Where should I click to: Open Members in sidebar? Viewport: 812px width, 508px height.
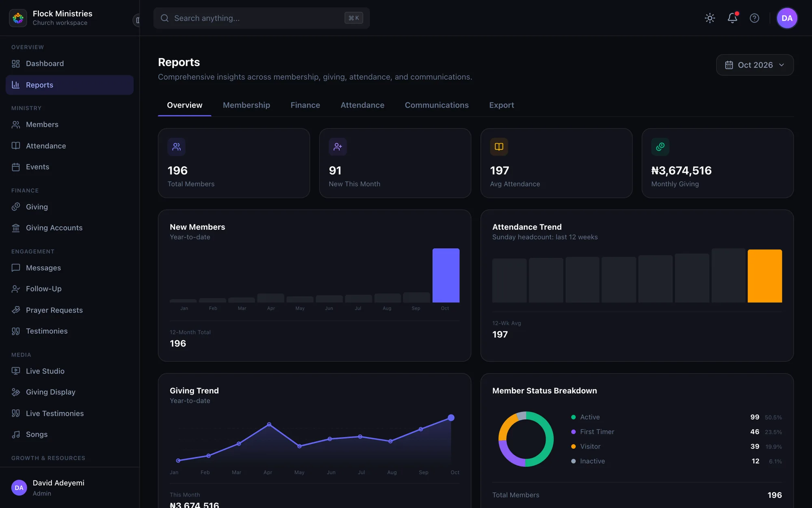point(69,124)
